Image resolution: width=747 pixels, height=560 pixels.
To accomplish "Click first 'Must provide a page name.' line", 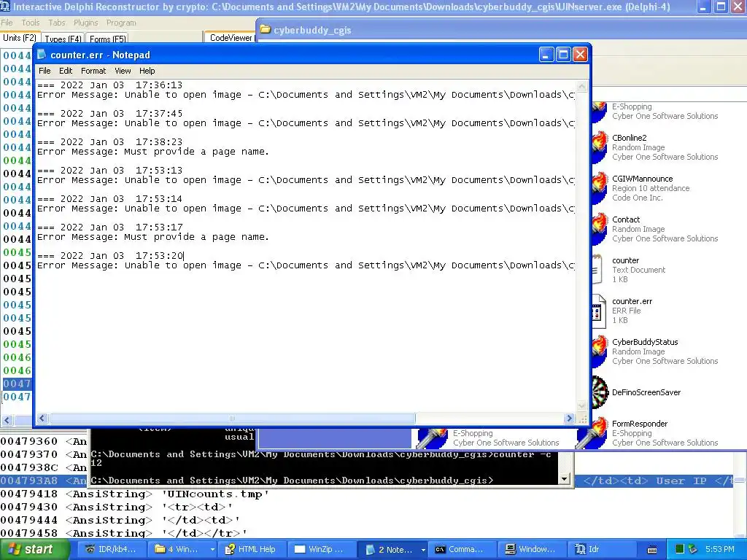I will pyautogui.click(x=153, y=152).
